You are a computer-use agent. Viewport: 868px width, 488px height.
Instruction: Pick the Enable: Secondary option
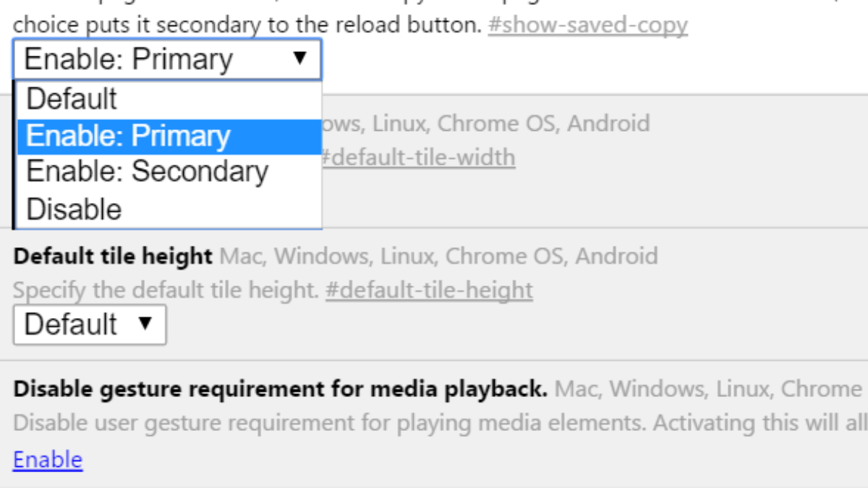pyautogui.click(x=147, y=172)
